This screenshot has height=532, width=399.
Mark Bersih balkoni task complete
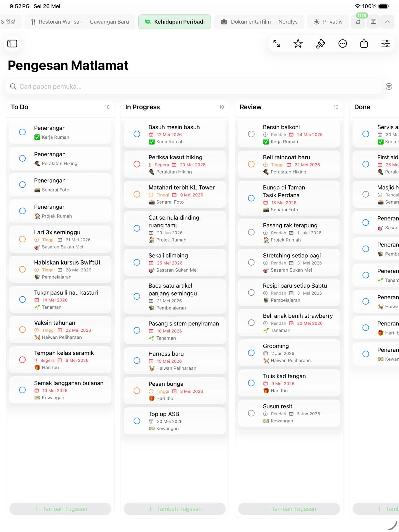pyautogui.click(x=251, y=134)
